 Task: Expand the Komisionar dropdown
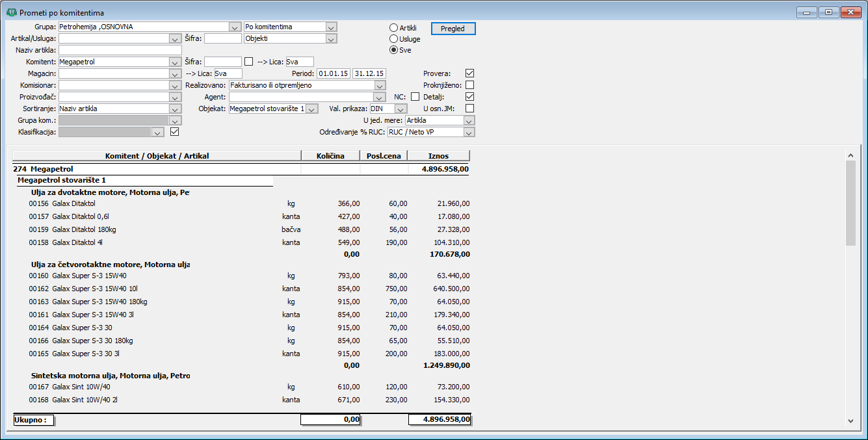(x=175, y=85)
